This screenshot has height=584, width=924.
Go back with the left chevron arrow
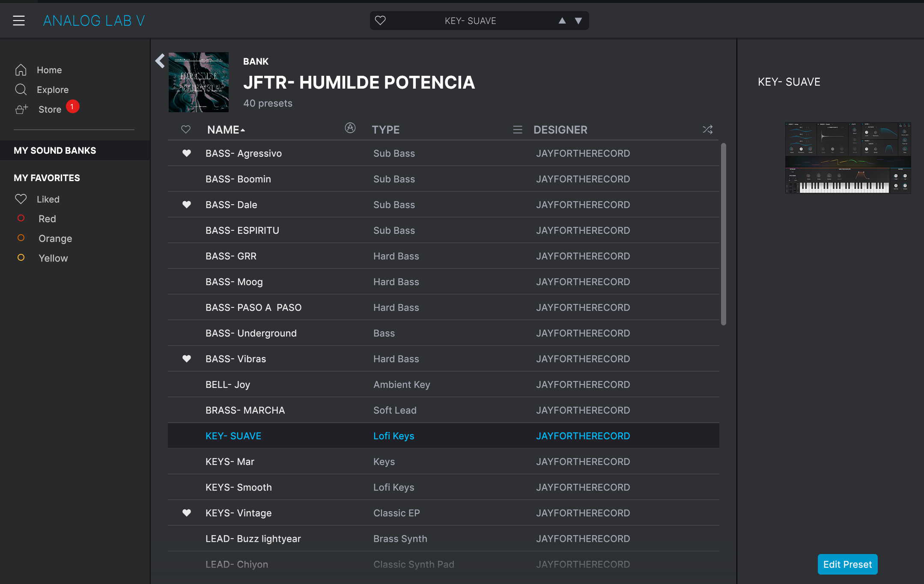[160, 61]
